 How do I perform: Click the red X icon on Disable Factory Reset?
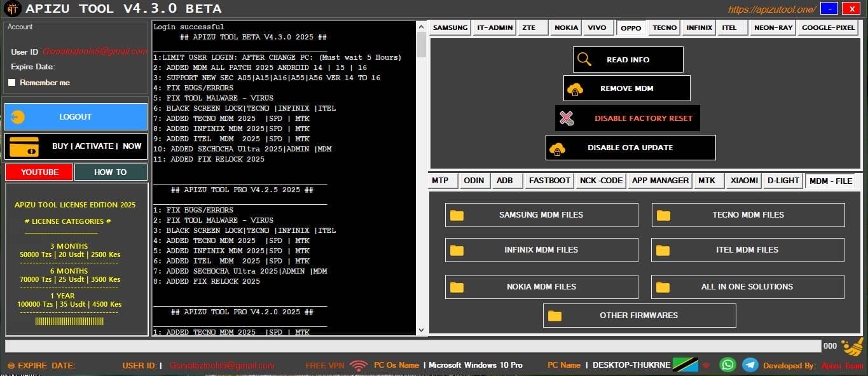[566, 118]
